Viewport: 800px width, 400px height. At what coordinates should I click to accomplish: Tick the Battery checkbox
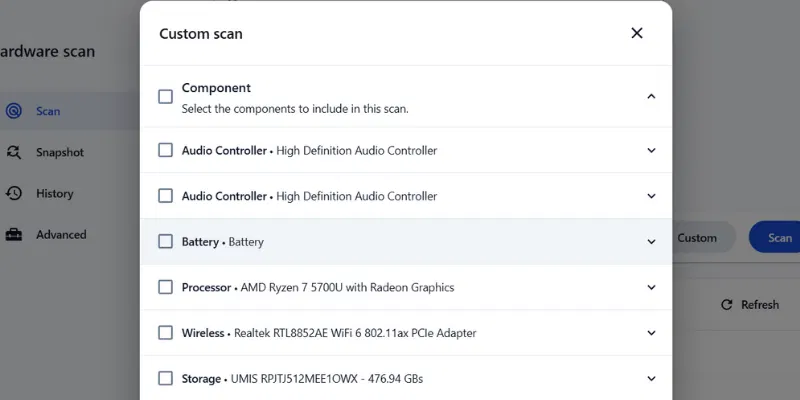click(166, 242)
